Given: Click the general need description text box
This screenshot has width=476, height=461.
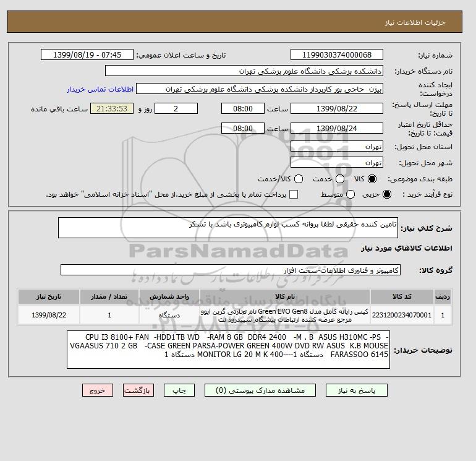Looking at the screenshot, I should (x=228, y=228).
